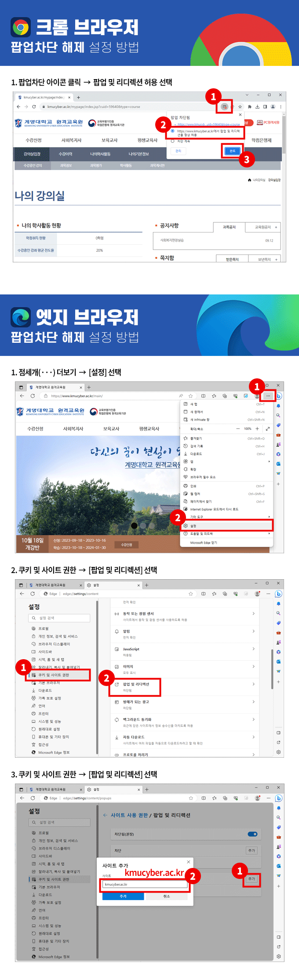Click the gear icon in popups screenshot Edge sidebar
This screenshot has width=299, height=980.
pyautogui.click(x=278, y=956)
